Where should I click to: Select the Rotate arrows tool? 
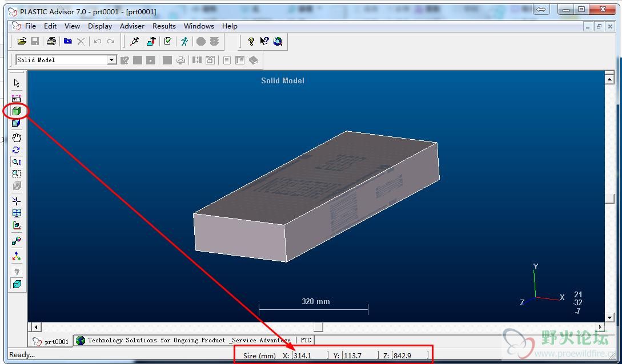(x=16, y=149)
